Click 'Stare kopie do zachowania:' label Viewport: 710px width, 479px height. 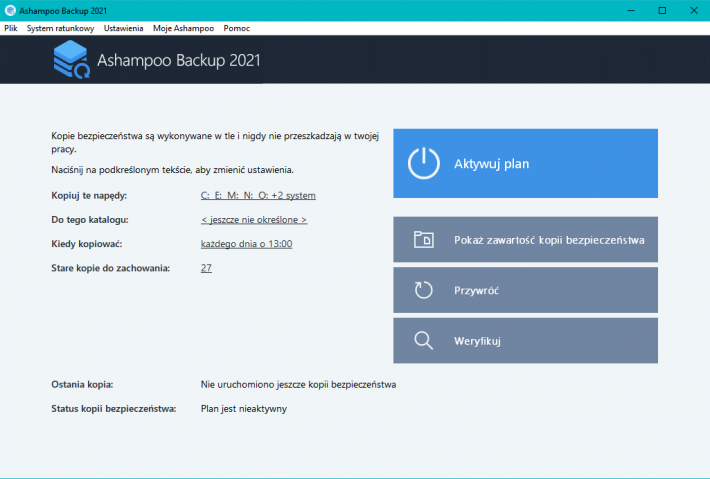[x=110, y=268]
